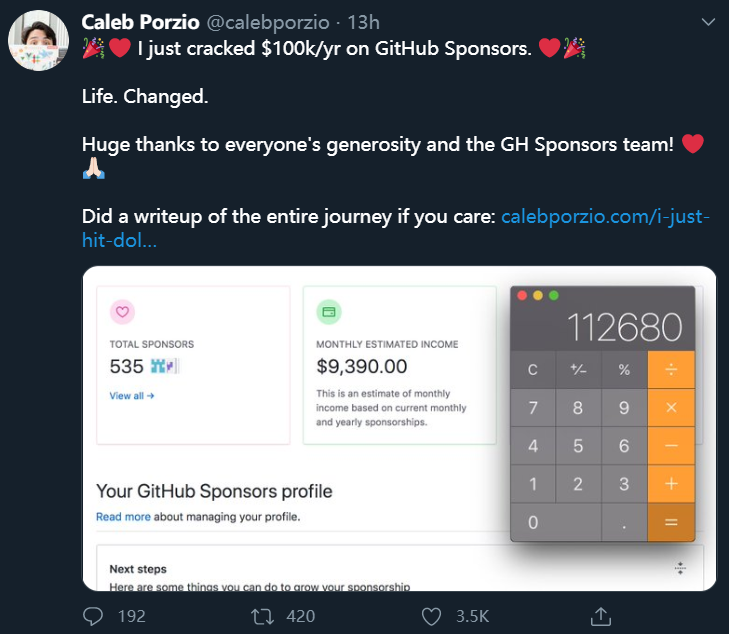Like the tweet with heart icon
Image resolution: width=729 pixels, height=634 pixels.
click(432, 615)
